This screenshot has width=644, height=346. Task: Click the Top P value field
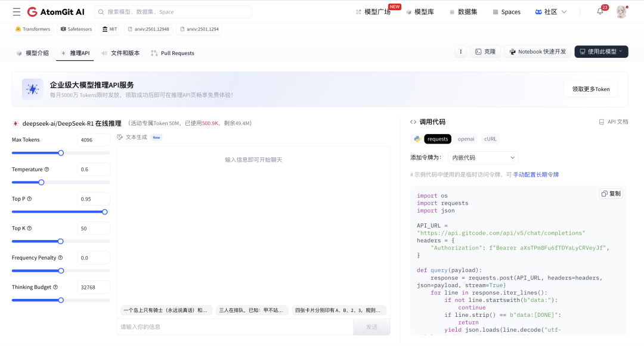point(94,199)
